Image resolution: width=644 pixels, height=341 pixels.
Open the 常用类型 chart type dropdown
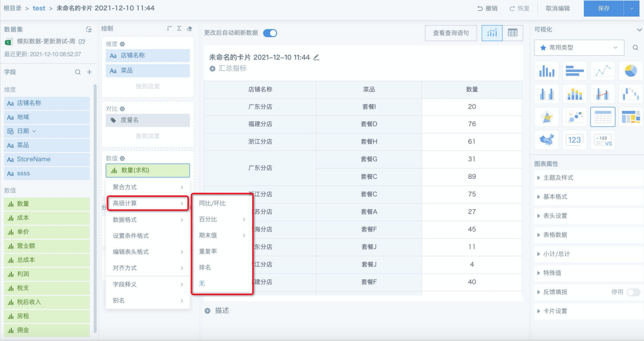pyautogui.click(x=579, y=48)
